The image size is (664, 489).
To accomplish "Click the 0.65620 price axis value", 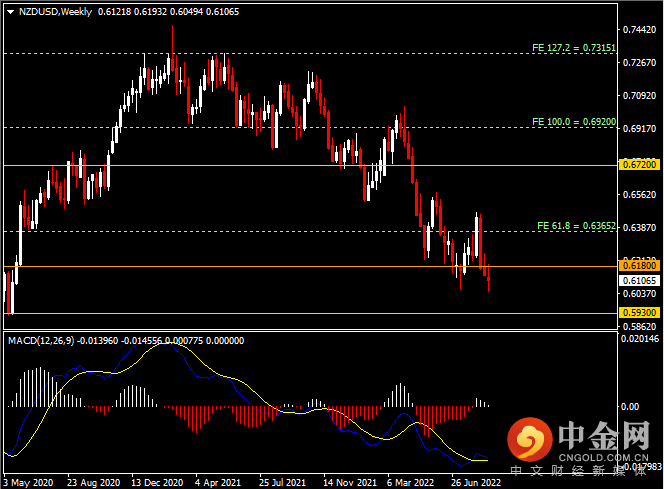I will point(639,195).
